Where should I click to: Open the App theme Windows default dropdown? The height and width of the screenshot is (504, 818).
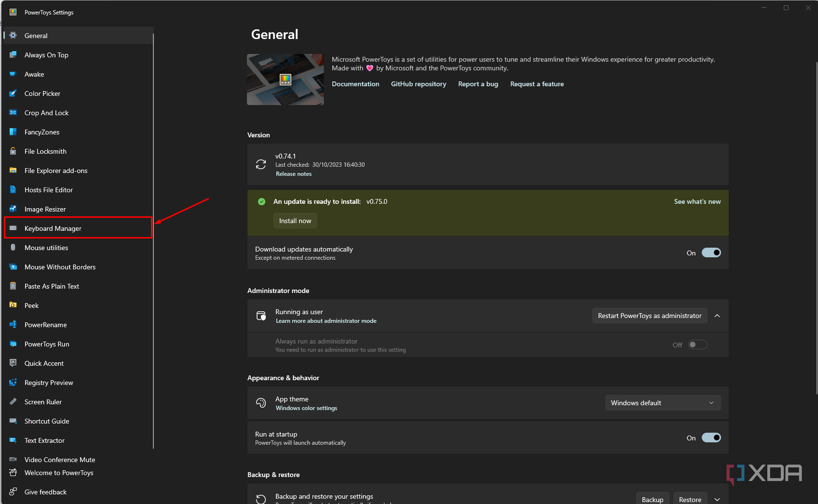(663, 403)
